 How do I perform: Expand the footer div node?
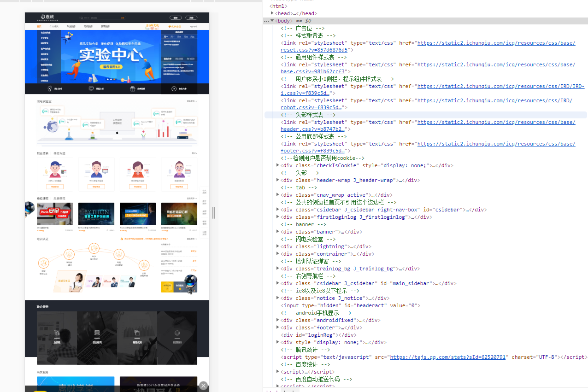(277, 328)
